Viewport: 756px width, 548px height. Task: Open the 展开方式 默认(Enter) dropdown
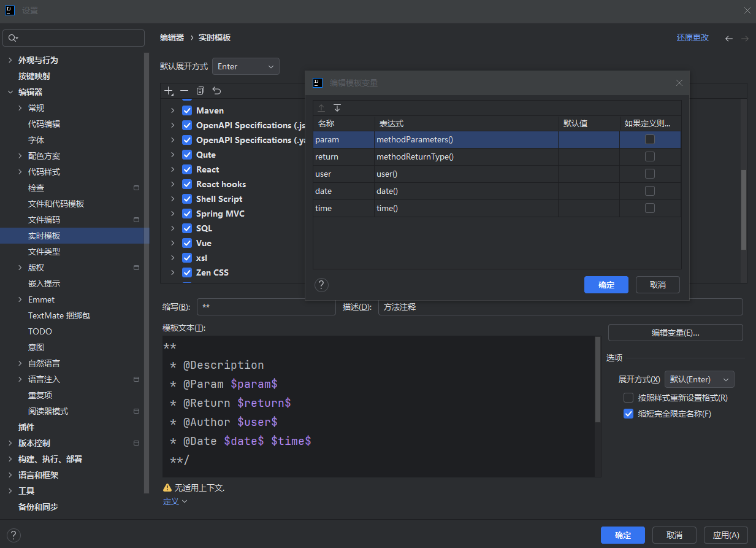(699, 379)
